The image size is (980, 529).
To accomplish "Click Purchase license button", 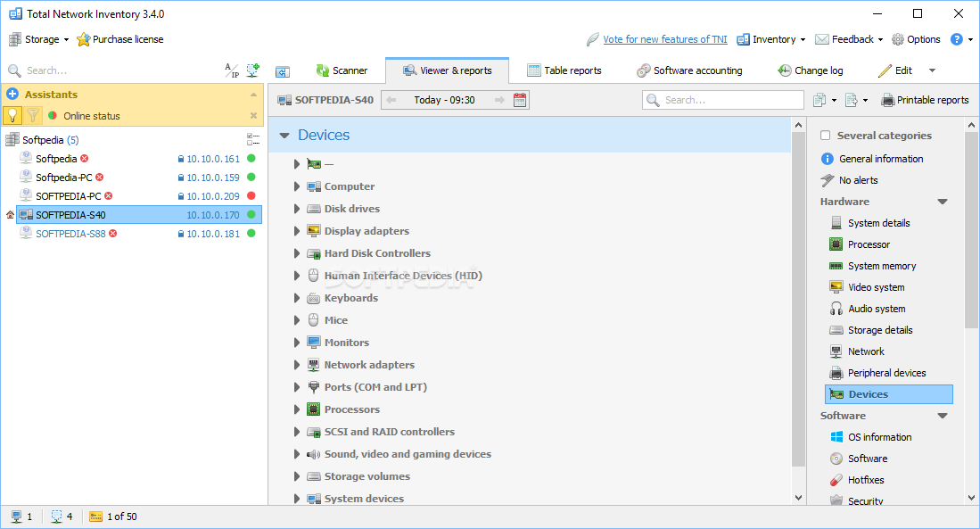I will (120, 39).
